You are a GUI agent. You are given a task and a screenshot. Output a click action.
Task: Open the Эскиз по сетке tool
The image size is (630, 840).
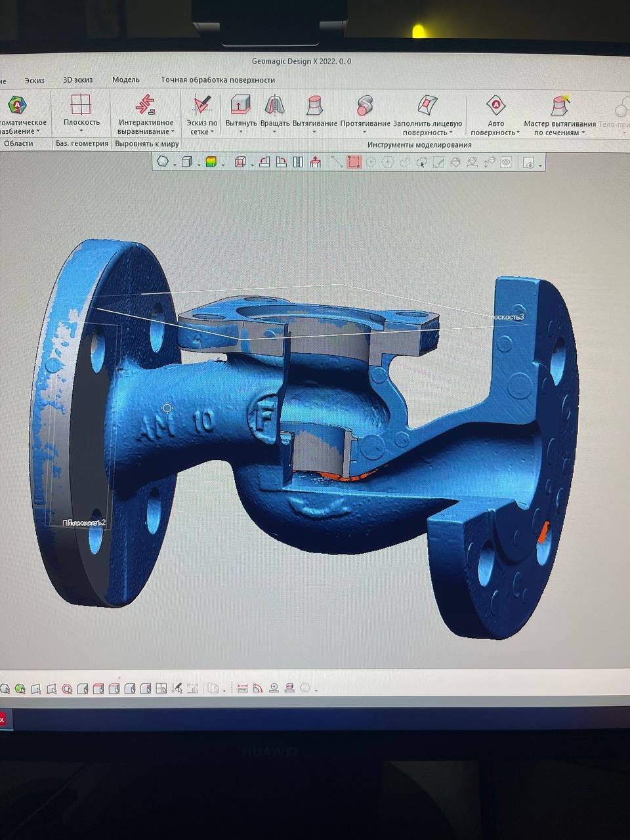click(x=201, y=105)
